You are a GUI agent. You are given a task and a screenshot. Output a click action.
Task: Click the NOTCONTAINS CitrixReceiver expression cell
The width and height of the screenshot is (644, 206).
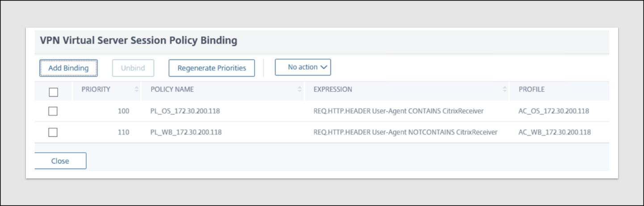click(406, 132)
